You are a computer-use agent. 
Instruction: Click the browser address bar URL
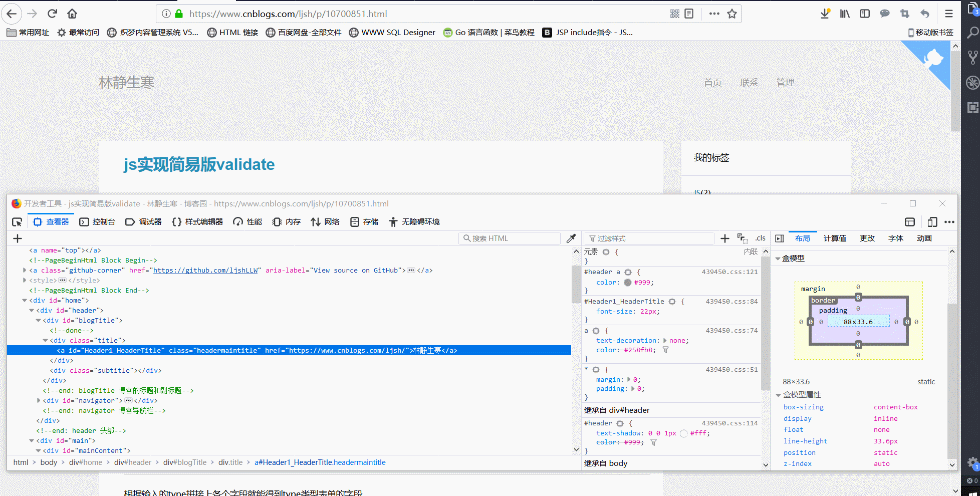(288, 14)
